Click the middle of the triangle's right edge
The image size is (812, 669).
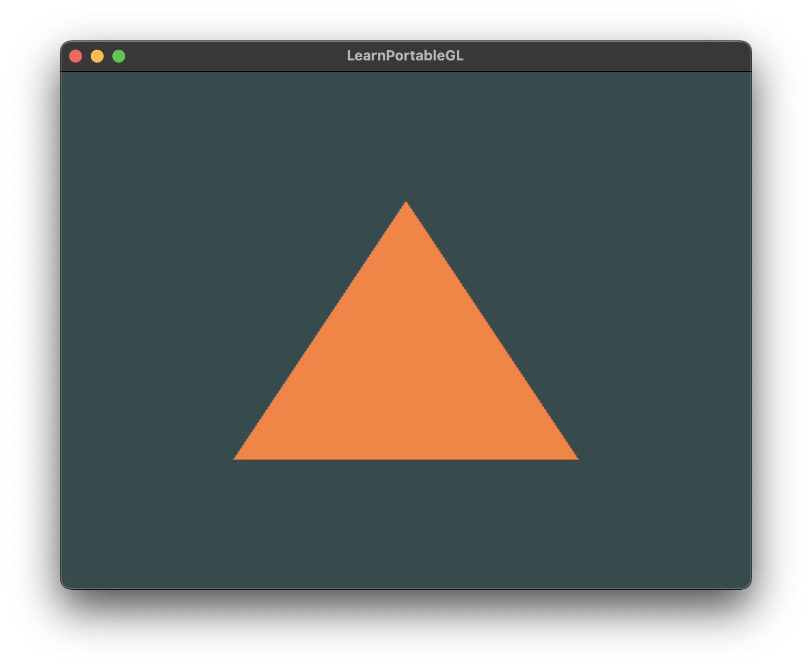491,330
